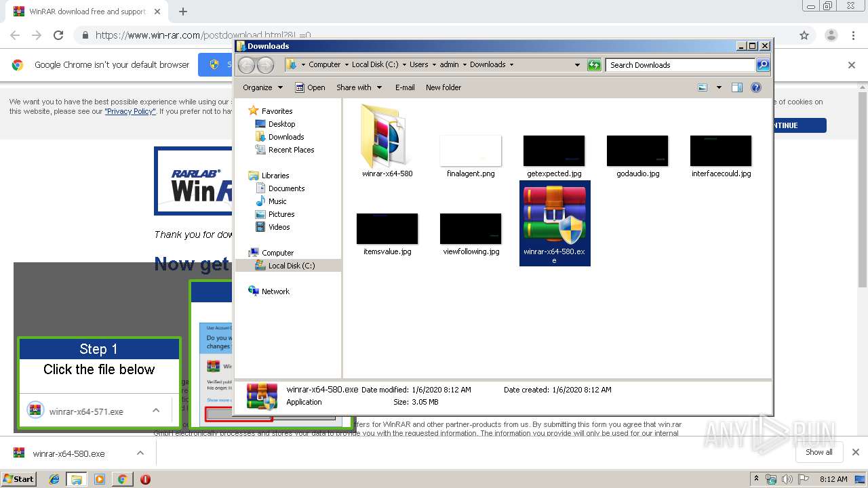
Task: Select the interfacecould.jpg thumbnail
Action: click(x=721, y=150)
